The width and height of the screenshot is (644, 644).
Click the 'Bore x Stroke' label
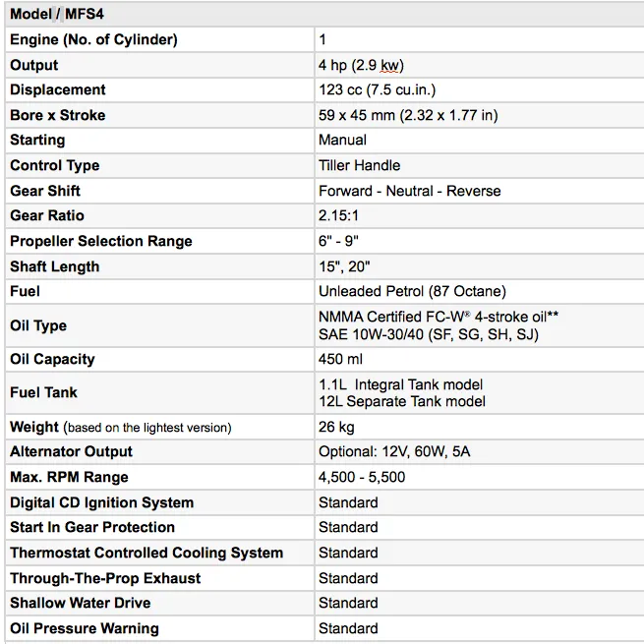pos(57,115)
